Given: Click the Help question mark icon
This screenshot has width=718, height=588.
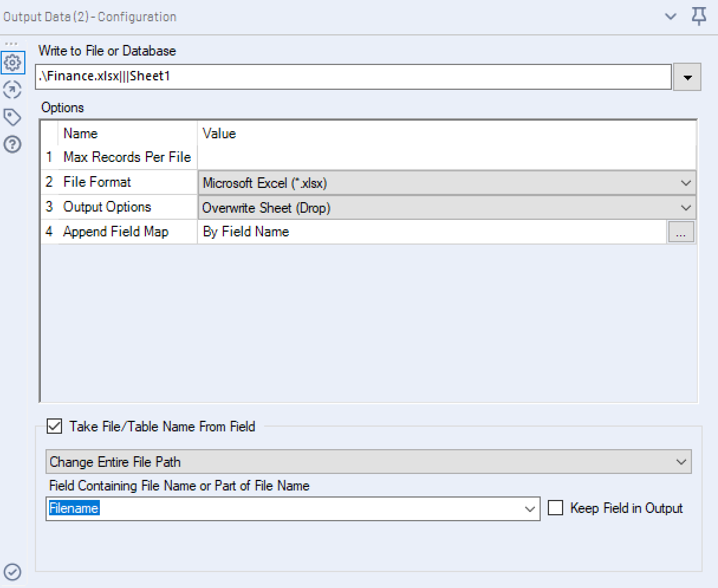Looking at the screenshot, I should (x=12, y=144).
